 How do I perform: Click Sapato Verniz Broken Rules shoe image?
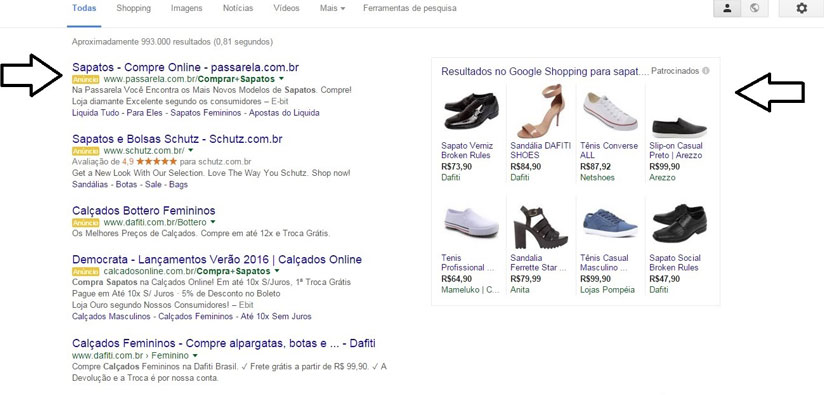470,111
